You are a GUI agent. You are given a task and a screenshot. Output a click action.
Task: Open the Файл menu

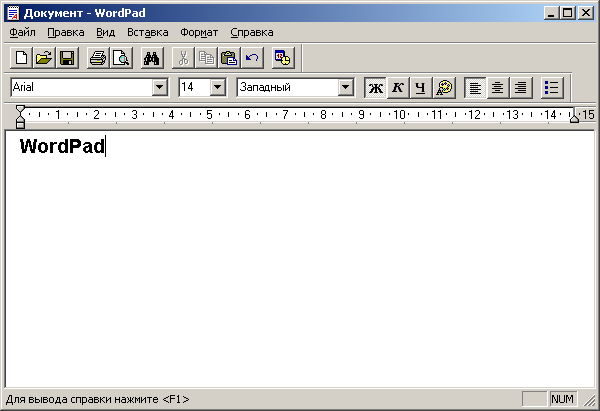pyautogui.click(x=22, y=33)
